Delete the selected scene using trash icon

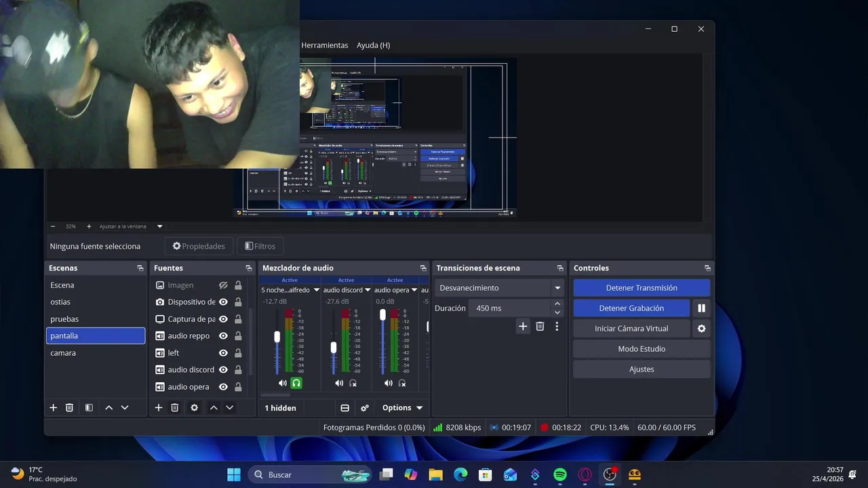click(x=69, y=407)
